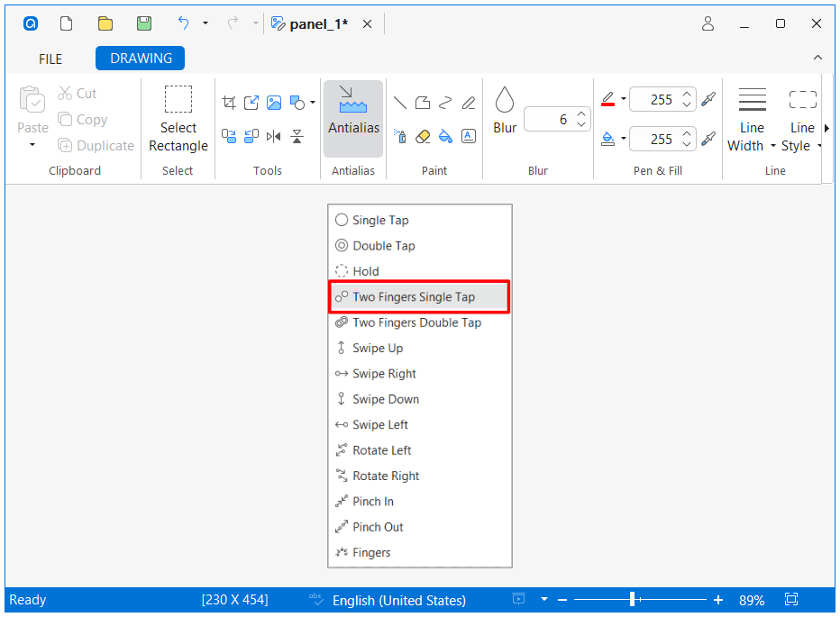Increase the Blur value with up stepper

[581, 113]
